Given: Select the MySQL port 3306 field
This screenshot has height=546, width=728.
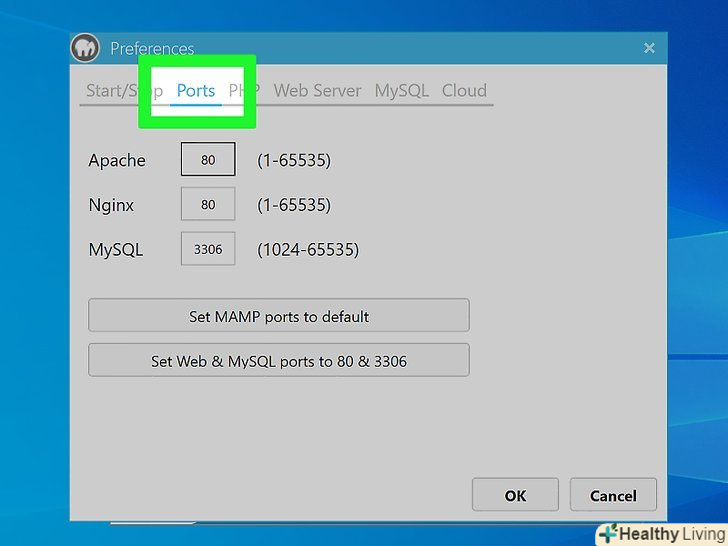Looking at the screenshot, I should (208, 249).
